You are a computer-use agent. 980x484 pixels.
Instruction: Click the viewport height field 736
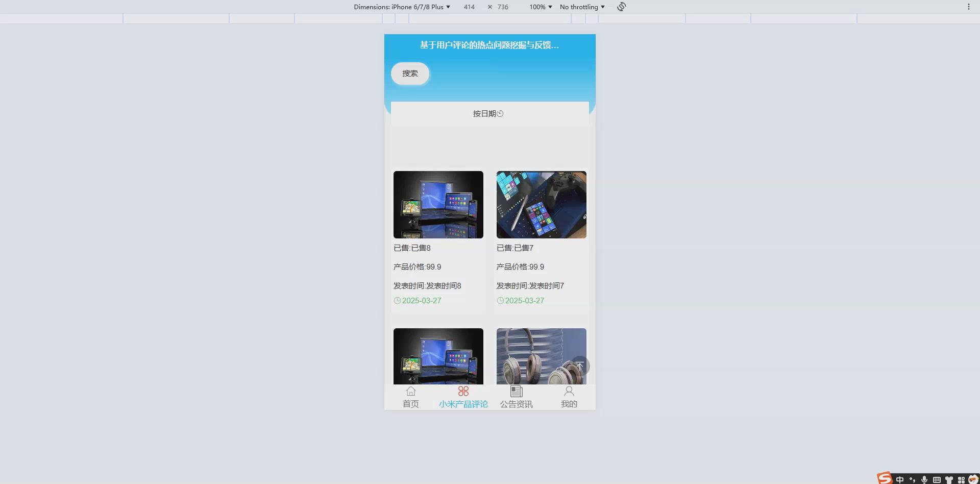[x=503, y=7]
